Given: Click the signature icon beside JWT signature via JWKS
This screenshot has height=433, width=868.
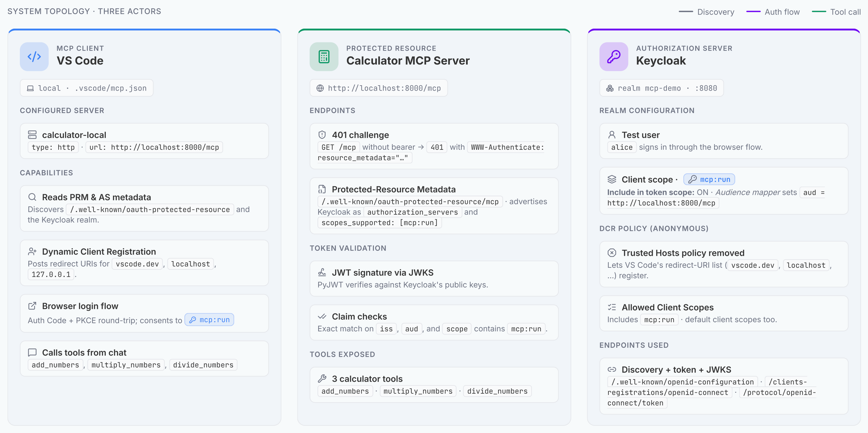Looking at the screenshot, I should point(322,272).
